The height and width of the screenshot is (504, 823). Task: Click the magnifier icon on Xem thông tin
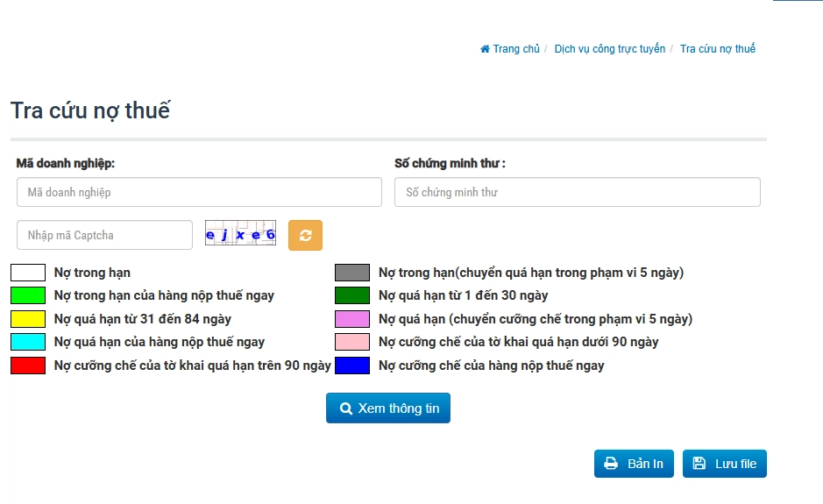click(346, 408)
